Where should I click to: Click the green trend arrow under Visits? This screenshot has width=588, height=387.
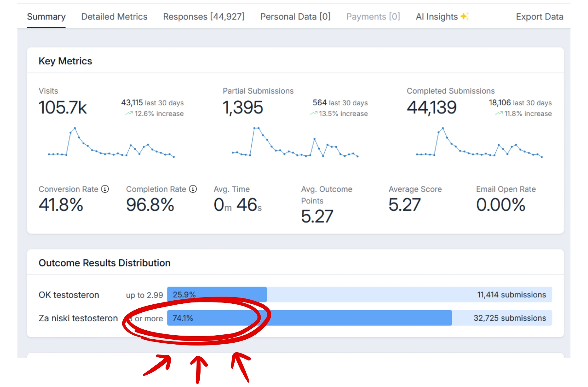(129, 114)
